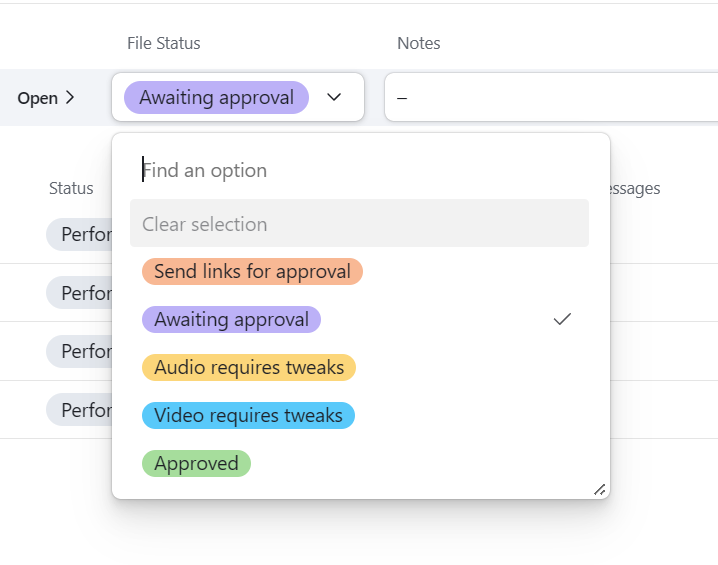Focus the Find an option search box
The height and width of the screenshot is (565, 718).
click(360, 170)
